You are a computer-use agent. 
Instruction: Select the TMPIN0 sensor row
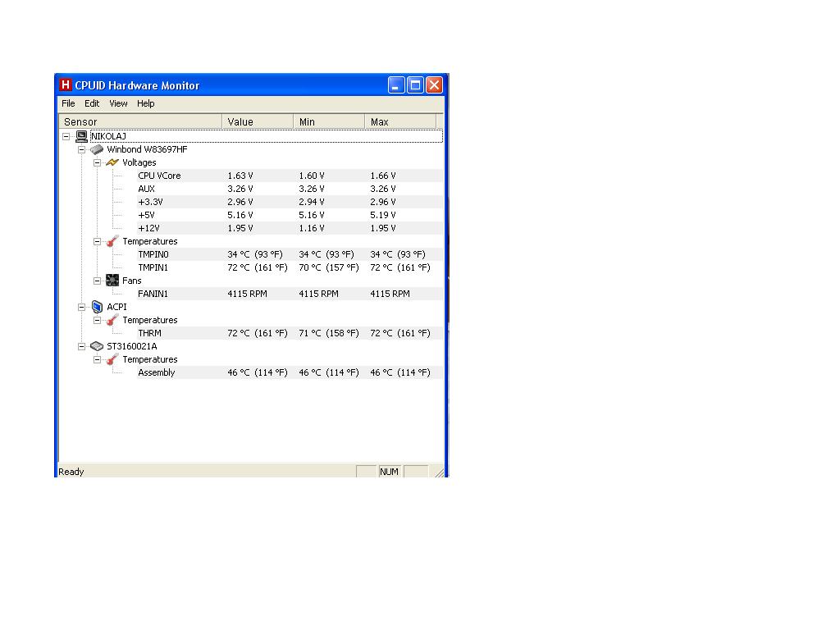tap(290, 254)
